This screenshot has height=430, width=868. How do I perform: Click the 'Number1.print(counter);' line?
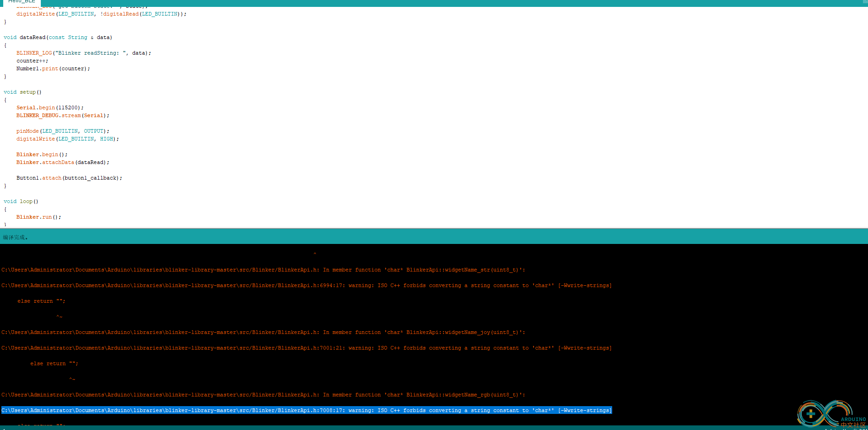click(53, 69)
